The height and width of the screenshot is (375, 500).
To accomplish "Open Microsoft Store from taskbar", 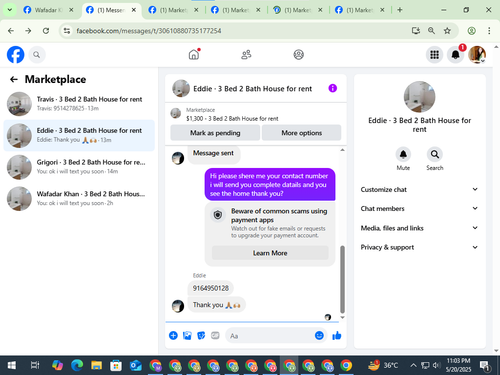I will pos(116,365).
